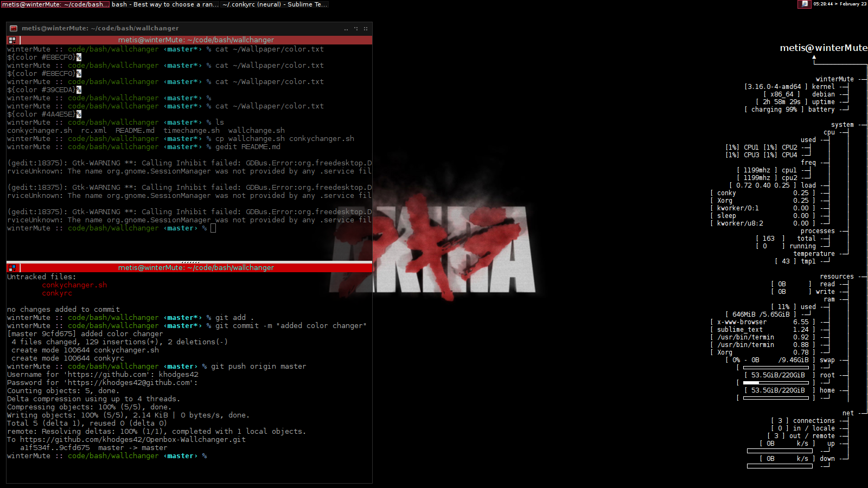Click the cursor at the top pane prompt

(213, 228)
